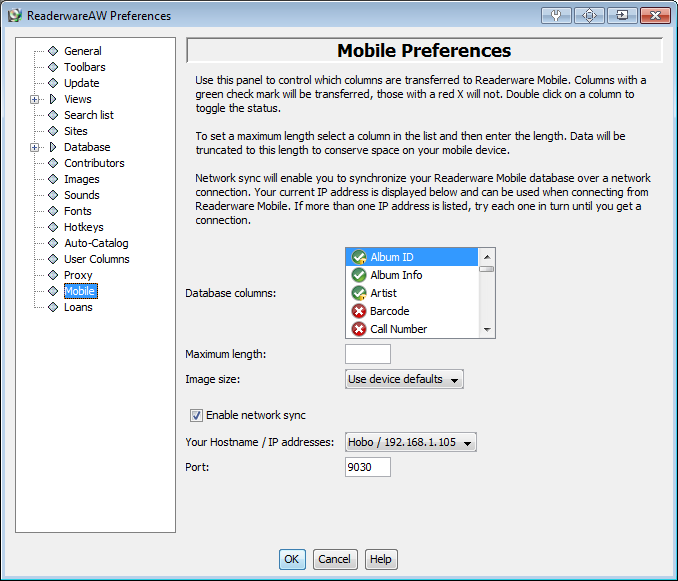678x581 pixels.
Task: Click the diamond icon next to Sounds
Action: point(53,195)
